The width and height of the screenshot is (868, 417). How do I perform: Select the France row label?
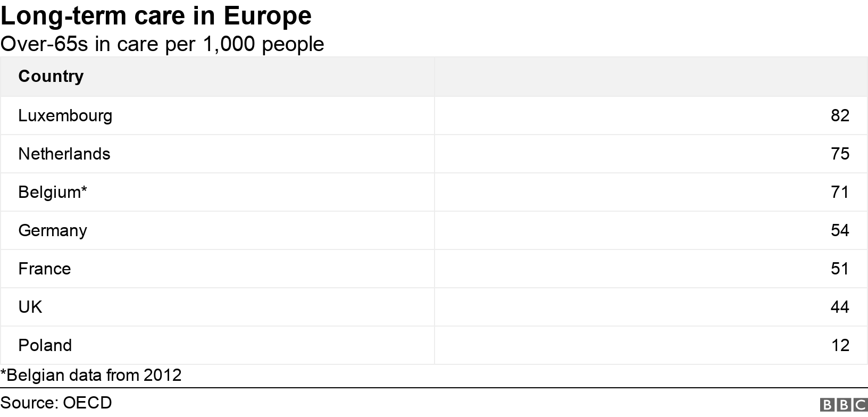click(45, 269)
